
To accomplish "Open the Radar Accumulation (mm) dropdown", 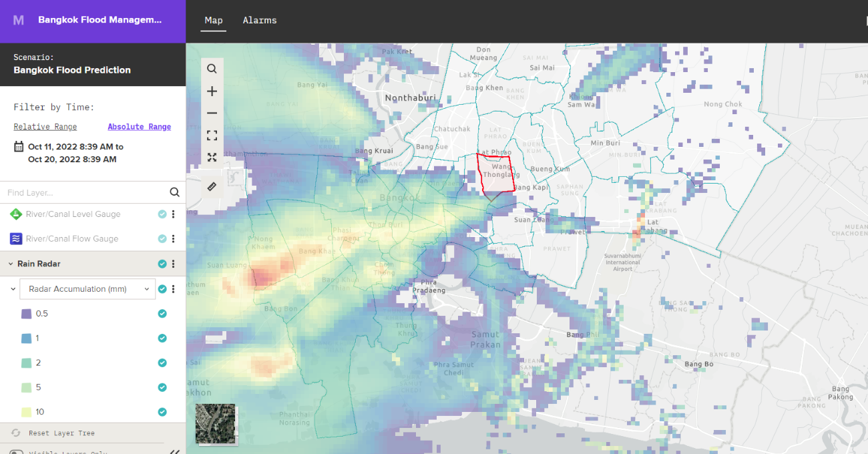I will tap(87, 289).
